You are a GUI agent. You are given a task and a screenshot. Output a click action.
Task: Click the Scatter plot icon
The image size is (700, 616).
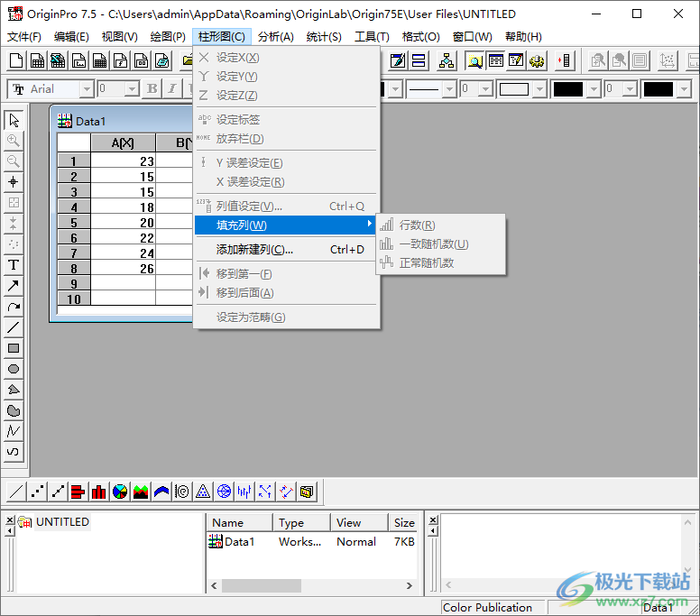tap(37, 492)
